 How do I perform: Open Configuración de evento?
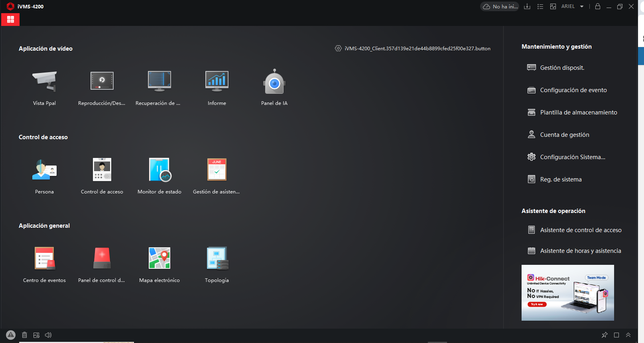(x=573, y=90)
